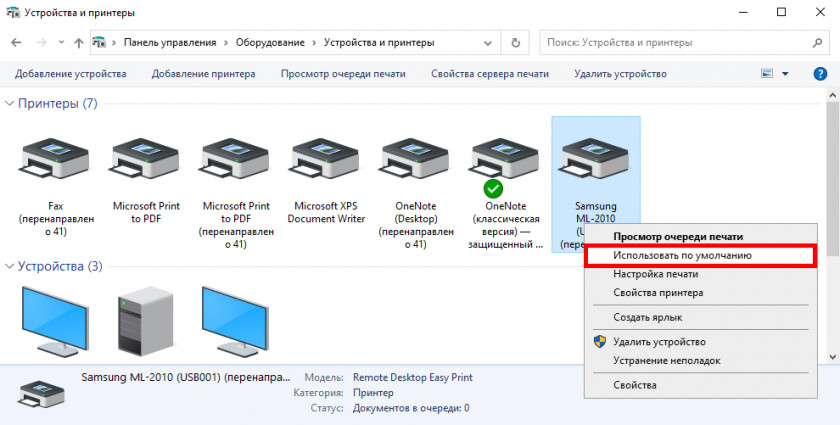
Task: Choose Свойства принтера in context menu
Action: tap(657, 293)
